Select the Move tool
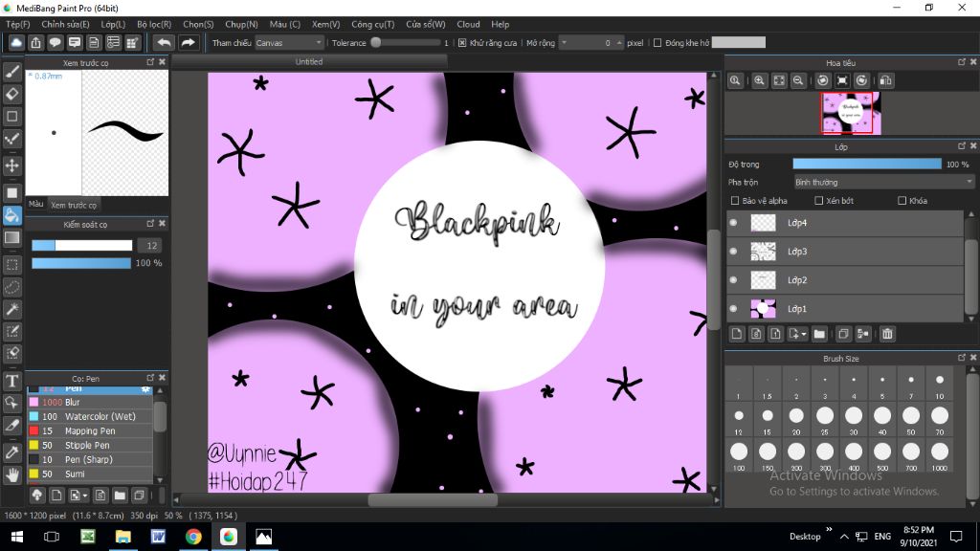Screen dimensions: 980x551 [x=11, y=165]
